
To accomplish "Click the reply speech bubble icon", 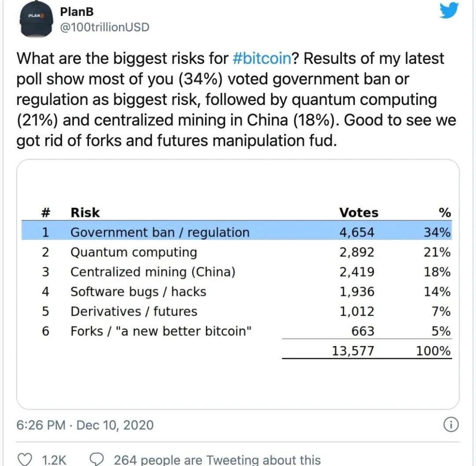I will point(96,460).
